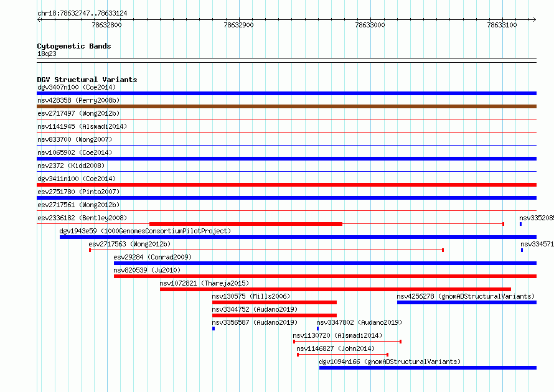Click the Cytogenetic Bands track title
This screenshot has width=554, height=392.
(74, 46)
